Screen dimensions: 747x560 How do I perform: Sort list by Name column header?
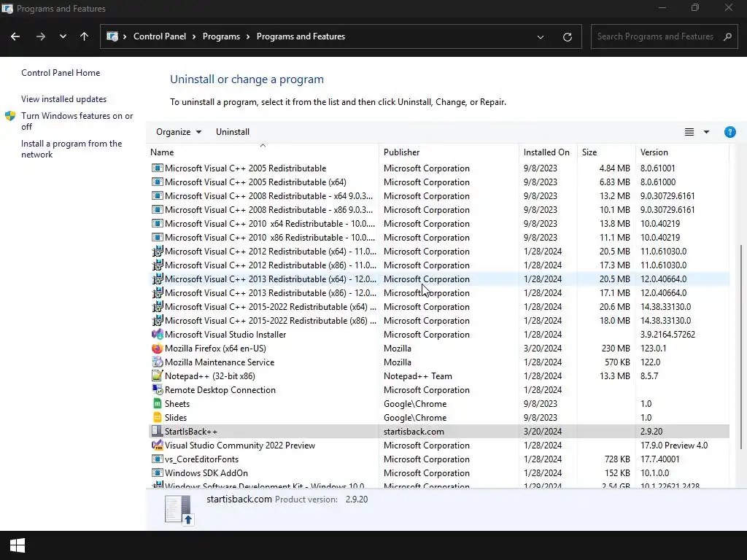tap(263, 152)
